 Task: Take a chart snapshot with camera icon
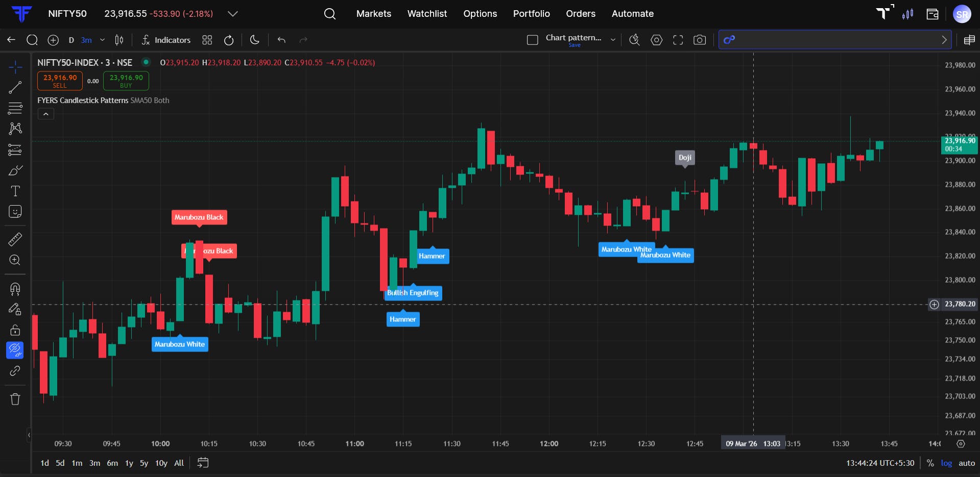pos(700,40)
